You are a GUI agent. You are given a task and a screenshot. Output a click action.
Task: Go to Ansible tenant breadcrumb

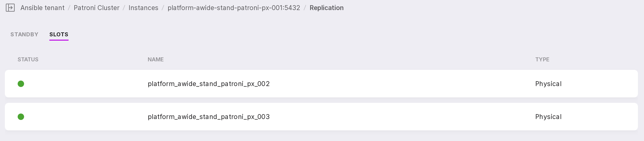pyautogui.click(x=42, y=8)
